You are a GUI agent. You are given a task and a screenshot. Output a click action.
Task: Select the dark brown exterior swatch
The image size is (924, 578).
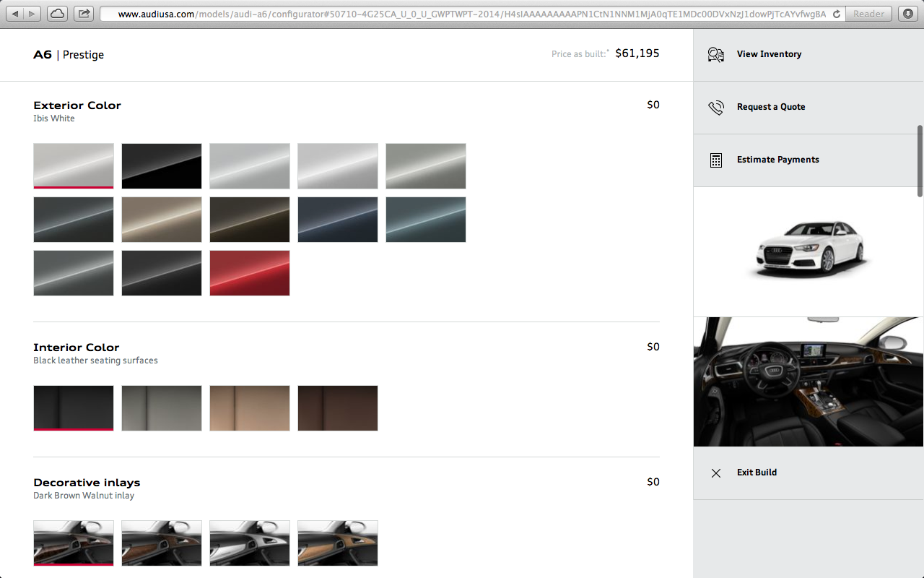(250, 220)
